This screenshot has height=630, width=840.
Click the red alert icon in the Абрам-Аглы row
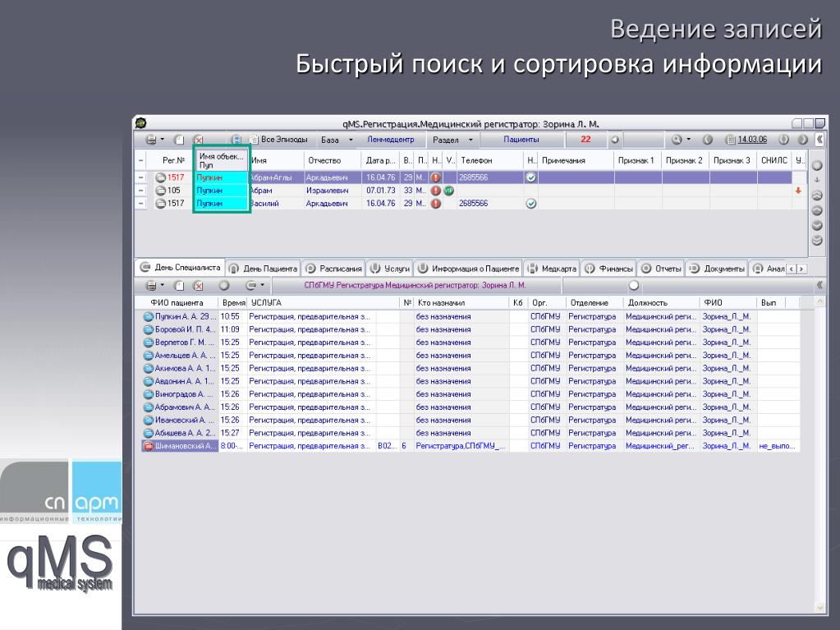(436, 177)
